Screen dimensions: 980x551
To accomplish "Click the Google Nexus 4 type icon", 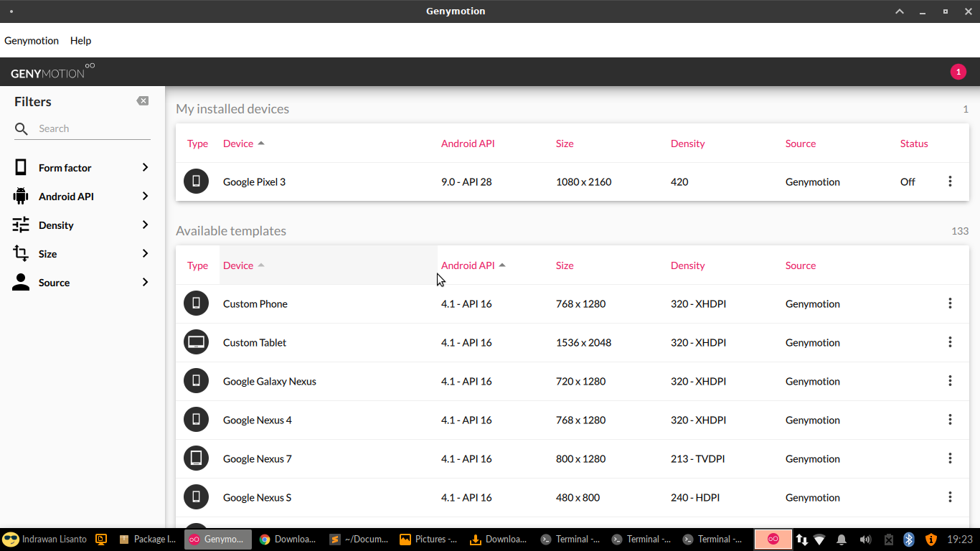I will click(196, 420).
